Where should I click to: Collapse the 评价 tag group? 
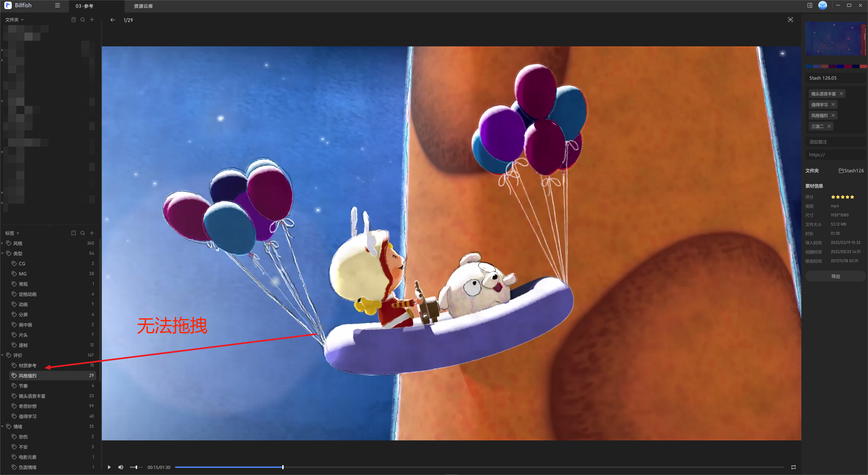2,355
